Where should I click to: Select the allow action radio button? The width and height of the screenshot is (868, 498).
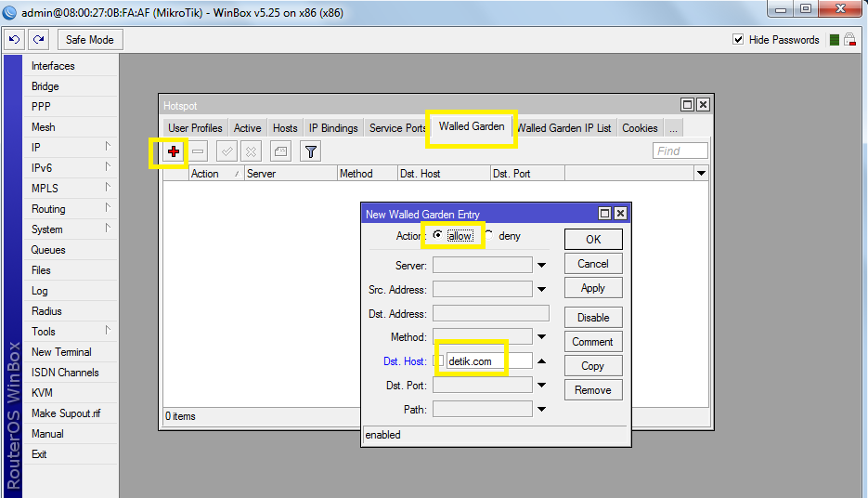pos(437,235)
